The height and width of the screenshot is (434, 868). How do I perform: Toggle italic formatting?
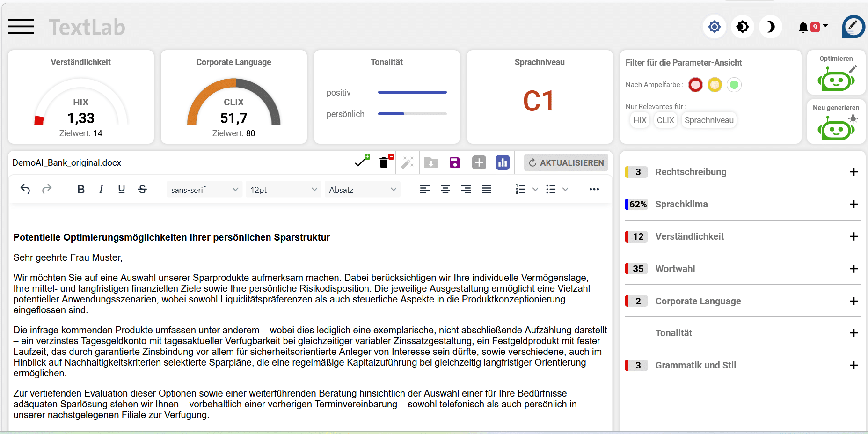(x=101, y=189)
